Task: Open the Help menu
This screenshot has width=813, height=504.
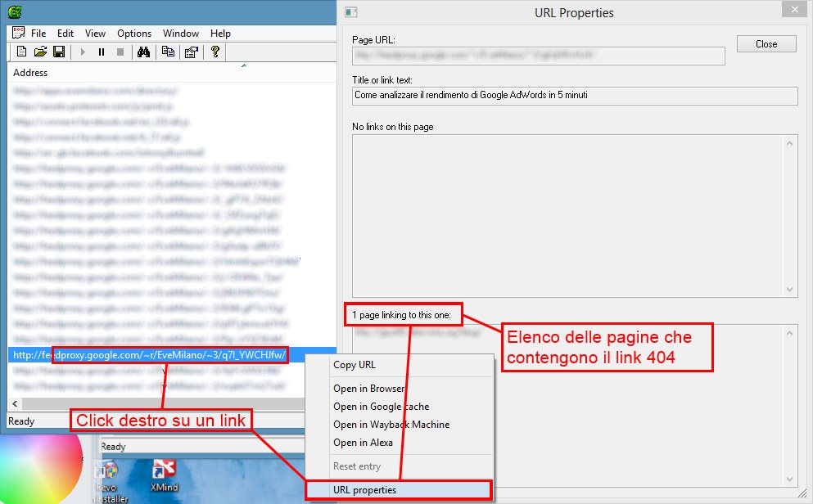Action: pos(220,34)
